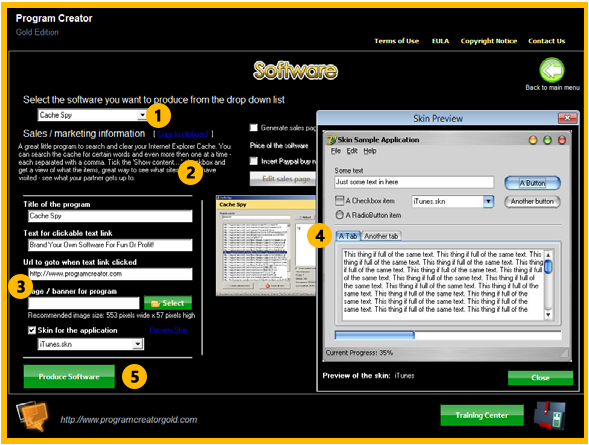Screen dimensions: 589x445
Task: Click the orange monitor logo icon at bottom left
Action: coord(33,416)
